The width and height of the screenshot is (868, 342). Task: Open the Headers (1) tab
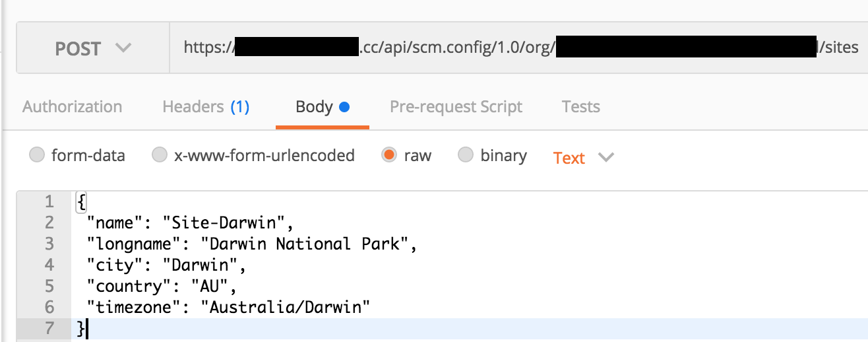point(206,107)
